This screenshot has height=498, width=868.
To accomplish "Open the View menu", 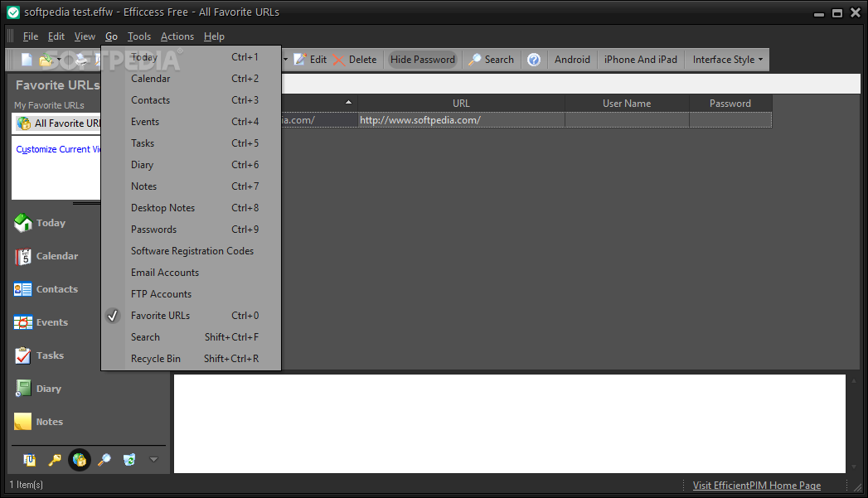I will (x=85, y=36).
